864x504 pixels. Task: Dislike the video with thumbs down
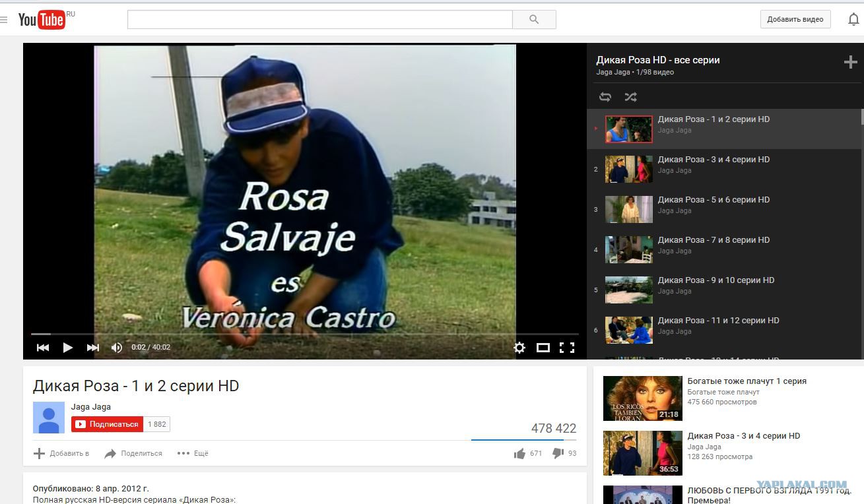[x=558, y=453]
